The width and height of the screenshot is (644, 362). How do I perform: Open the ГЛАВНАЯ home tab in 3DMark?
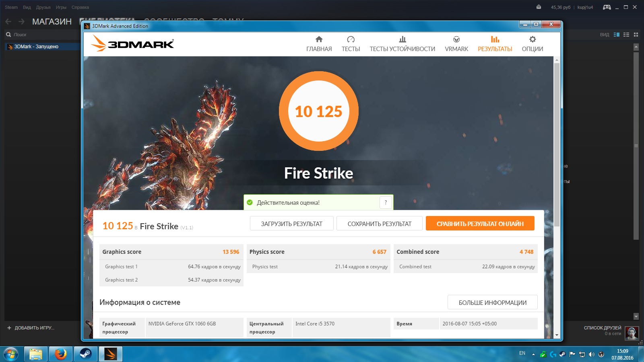(319, 44)
